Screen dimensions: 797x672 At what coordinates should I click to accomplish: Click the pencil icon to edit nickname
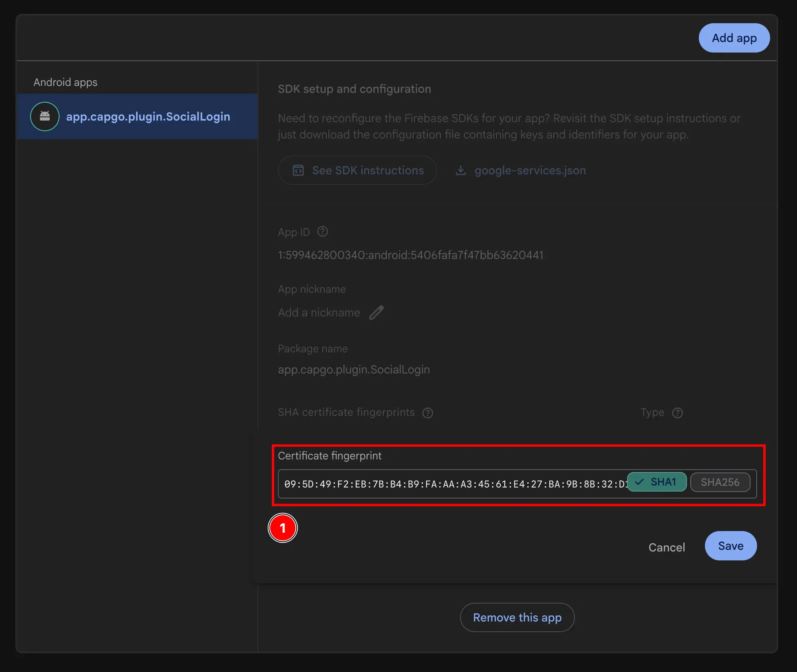coord(376,312)
